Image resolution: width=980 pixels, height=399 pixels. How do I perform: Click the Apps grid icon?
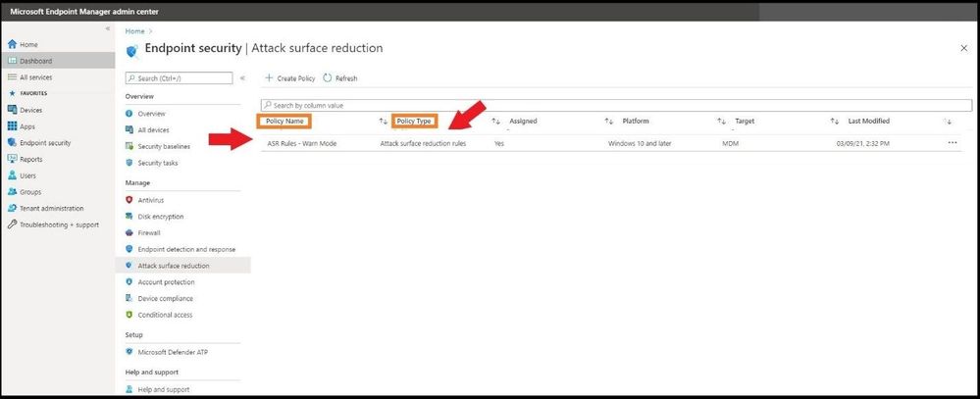coord(12,126)
